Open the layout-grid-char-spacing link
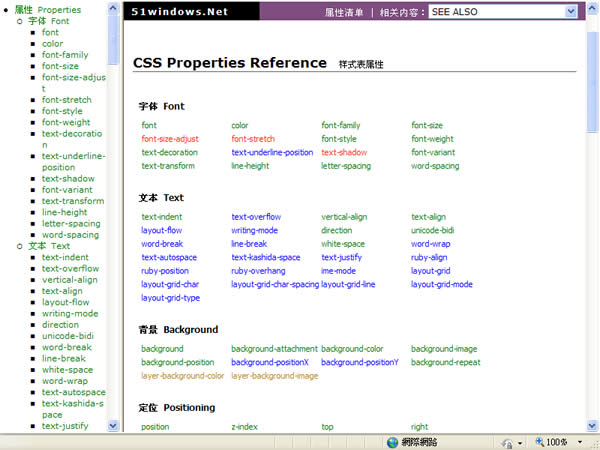 point(275,284)
